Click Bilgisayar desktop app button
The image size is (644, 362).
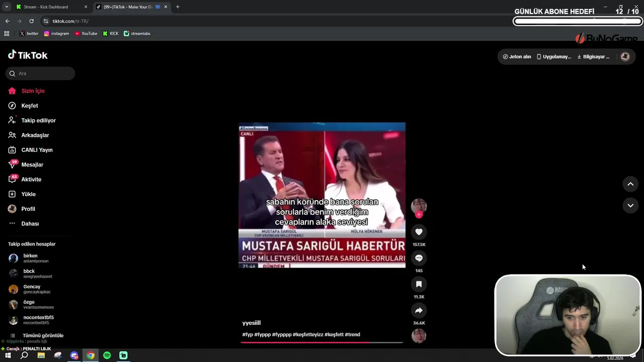point(593,57)
